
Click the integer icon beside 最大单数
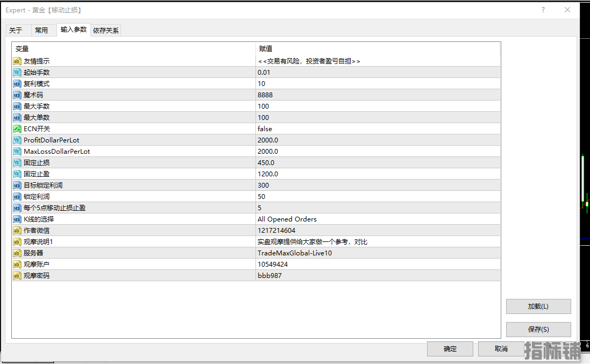17,117
